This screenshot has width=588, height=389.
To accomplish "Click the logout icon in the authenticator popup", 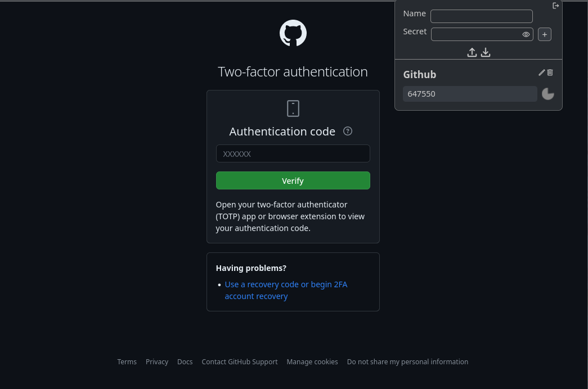I will tap(556, 6).
